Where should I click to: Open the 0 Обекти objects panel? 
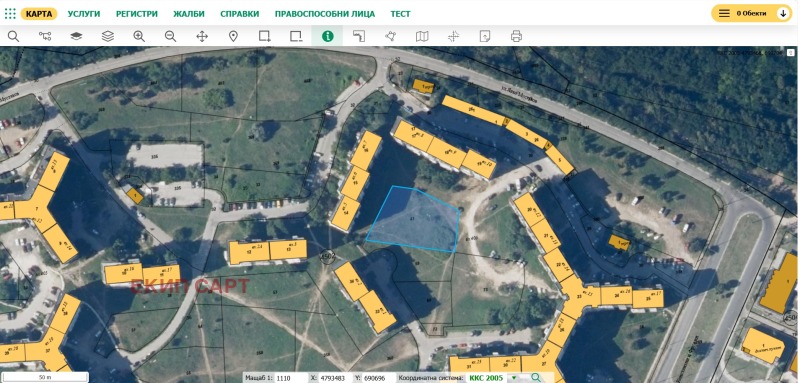(x=752, y=14)
